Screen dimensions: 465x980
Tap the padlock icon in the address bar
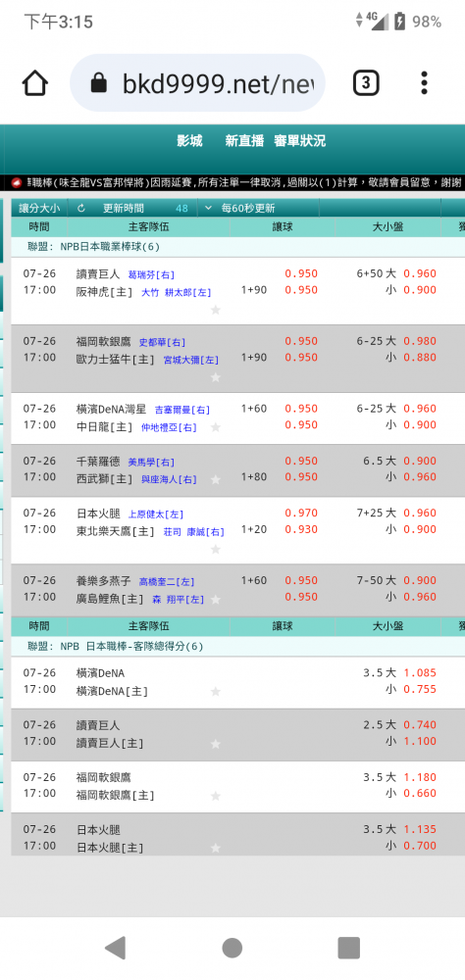pos(99,83)
